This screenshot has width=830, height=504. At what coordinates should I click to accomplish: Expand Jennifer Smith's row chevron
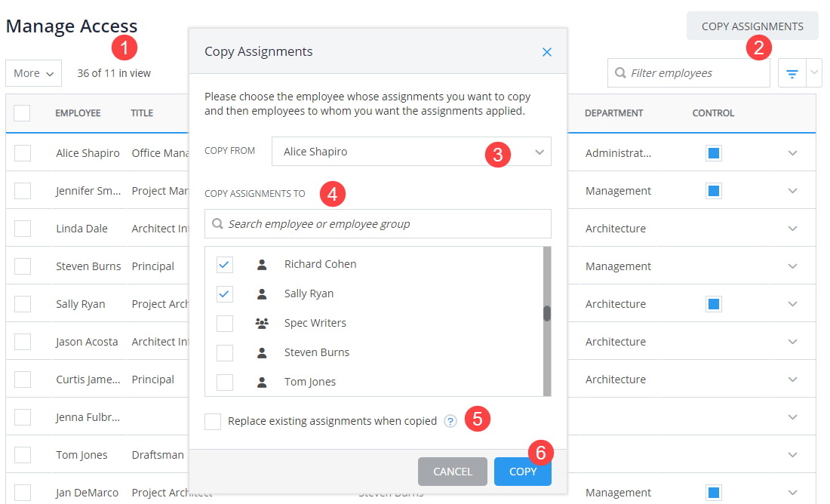pyautogui.click(x=792, y=190)
